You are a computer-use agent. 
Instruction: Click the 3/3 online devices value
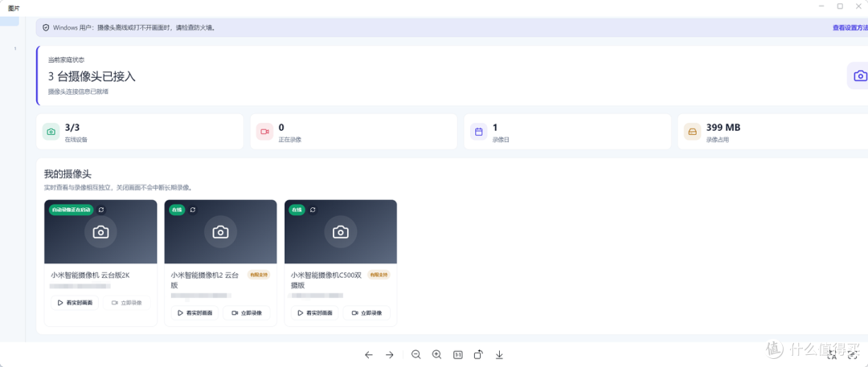[72, 128]
